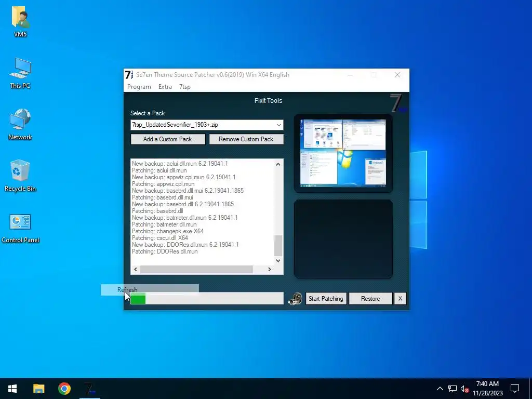532x399 pixels.
Task: Click log line 'Patching: basebrd.dll.mui'
Action: 163,197
